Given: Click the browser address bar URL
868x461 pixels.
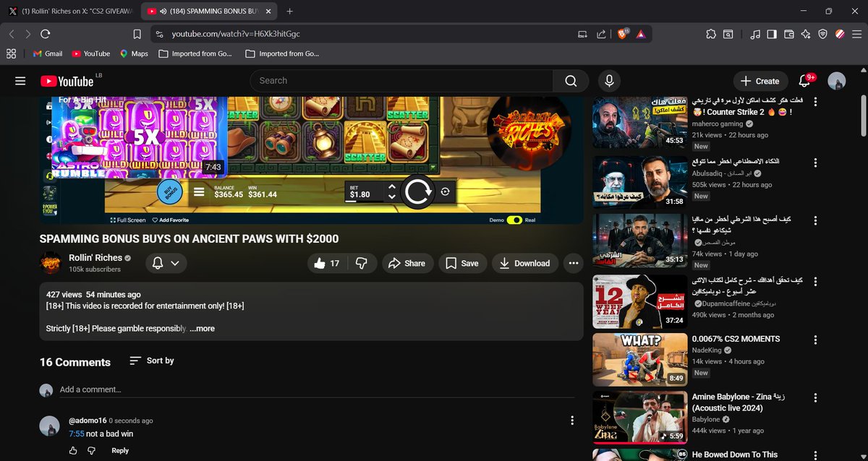Looking at the screenshot, I should pos(236,34).
